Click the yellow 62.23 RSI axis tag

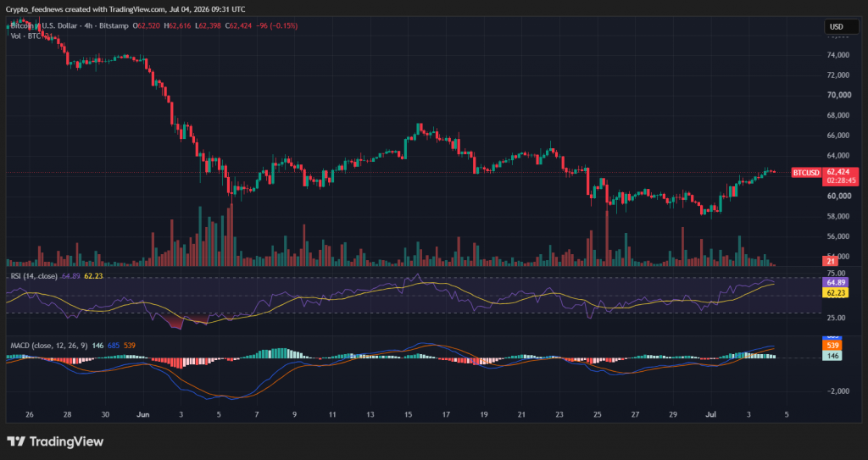[x=835, y=292]
